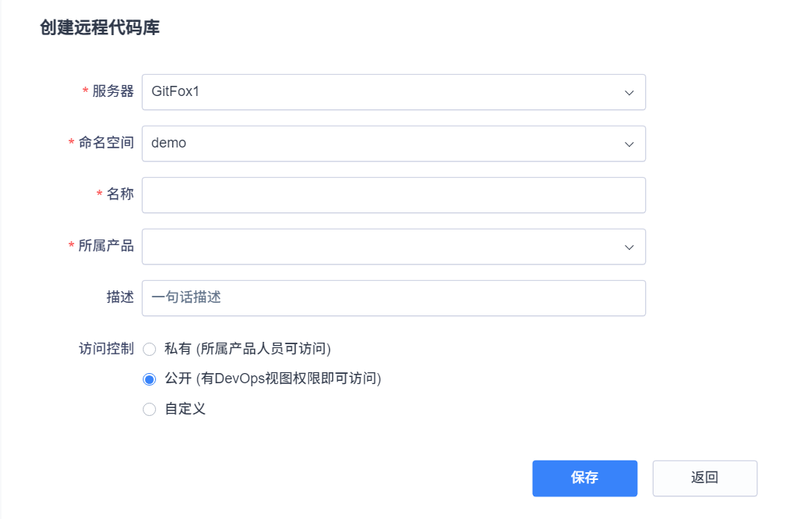
Task: Click the 描述 field label
Action: pos(120,297)
